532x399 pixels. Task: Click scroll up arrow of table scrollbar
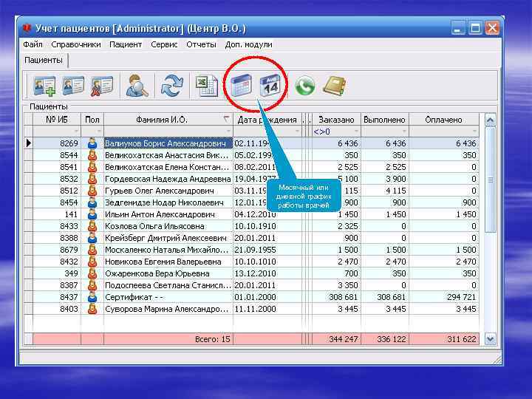pyautogui.click(x=490, y=120)
